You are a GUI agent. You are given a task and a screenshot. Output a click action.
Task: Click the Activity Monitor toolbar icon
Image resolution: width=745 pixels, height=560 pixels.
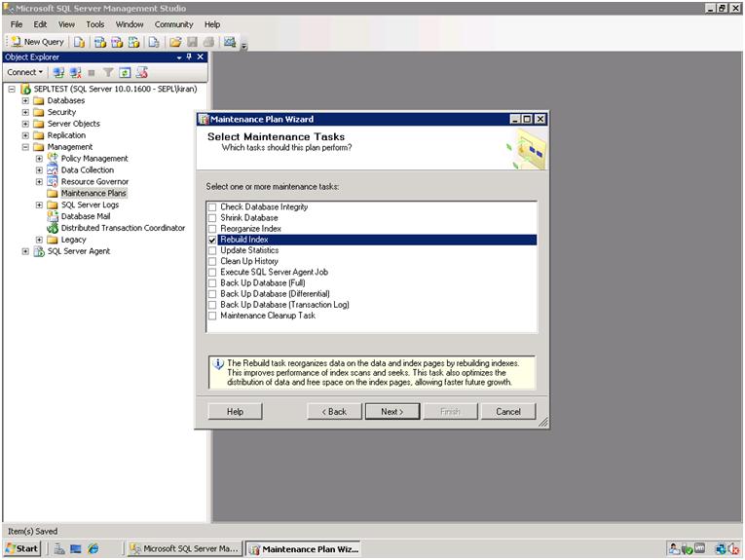pos(230,42)
